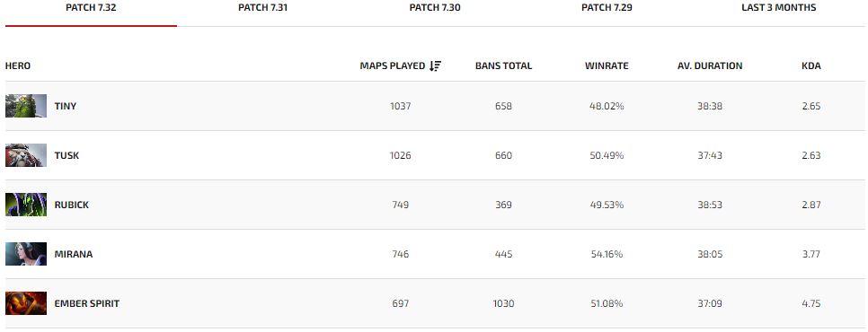Sort by the Winrate column header
868x332 pixels.
click(x=607, y=66)
